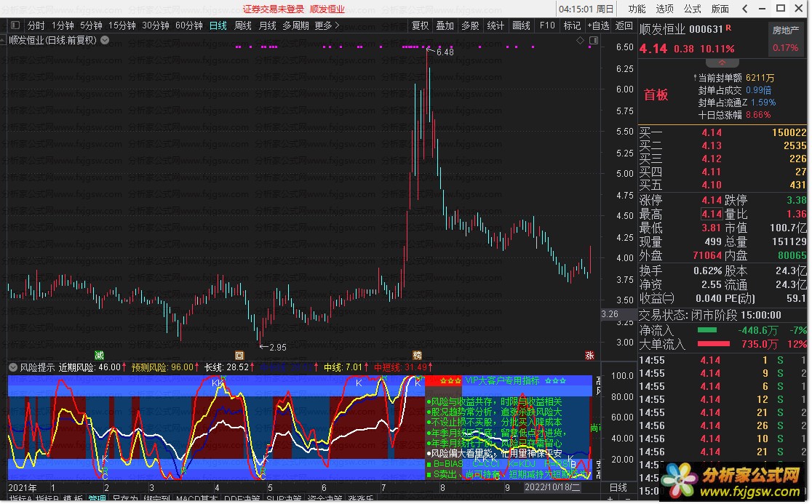Click the diamond icon above the price chart

(580, 40)
